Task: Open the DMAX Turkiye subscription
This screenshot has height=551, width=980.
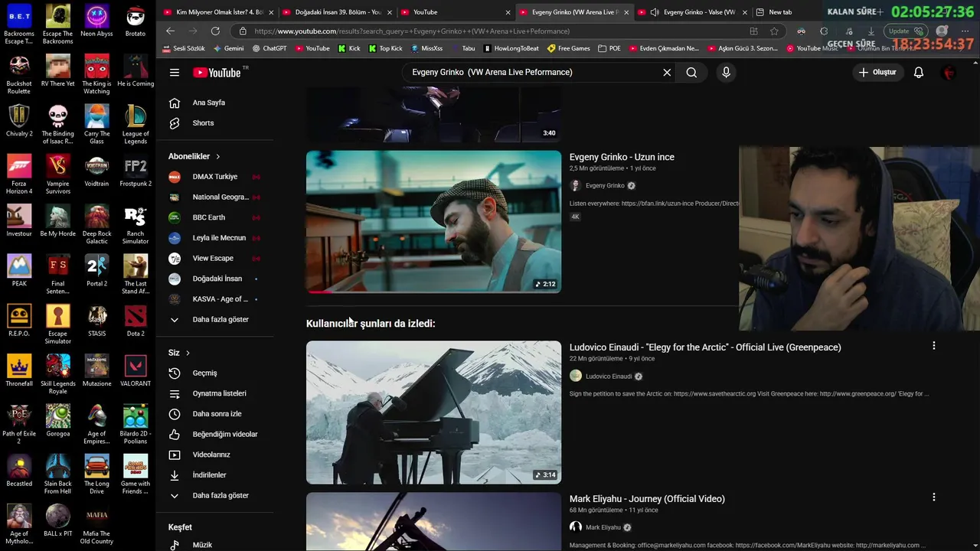Action: pos(214,177)
